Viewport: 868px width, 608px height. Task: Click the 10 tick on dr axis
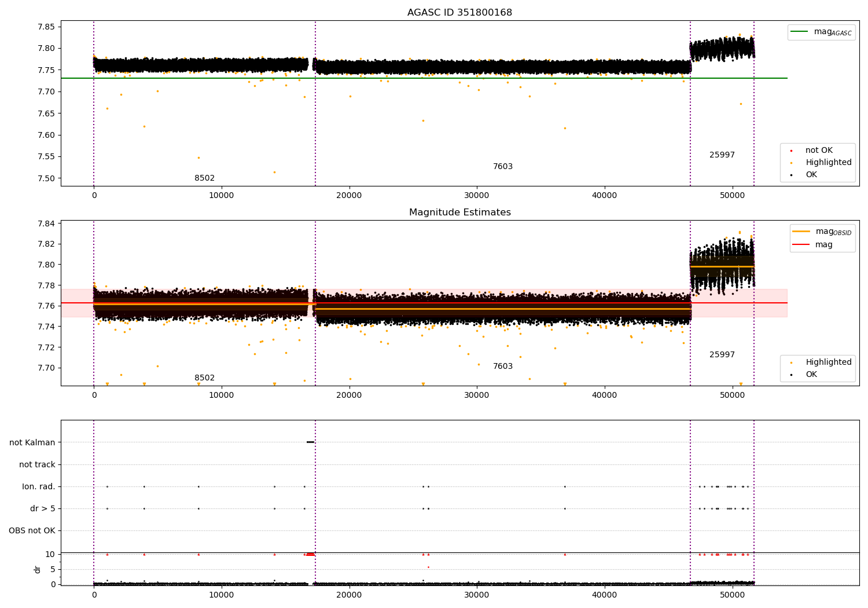pos(50,554)
